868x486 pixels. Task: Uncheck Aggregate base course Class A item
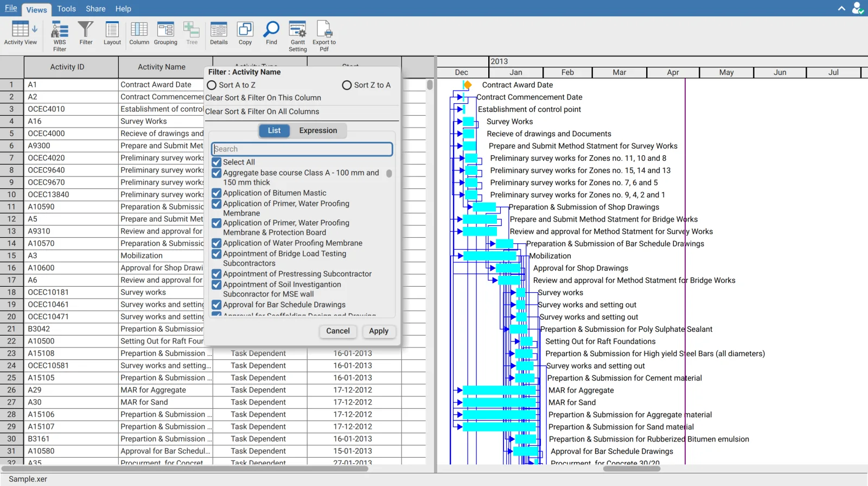coord(216,173)
